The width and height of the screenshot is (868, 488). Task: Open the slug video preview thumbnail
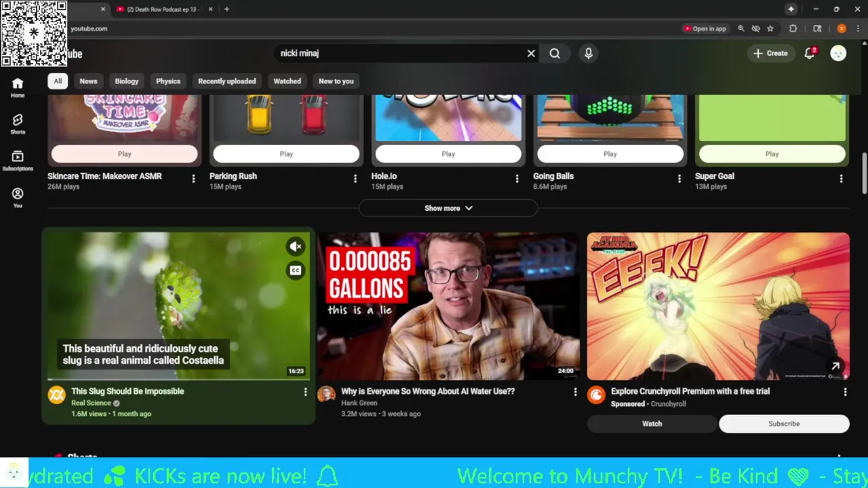coord(178,306)
